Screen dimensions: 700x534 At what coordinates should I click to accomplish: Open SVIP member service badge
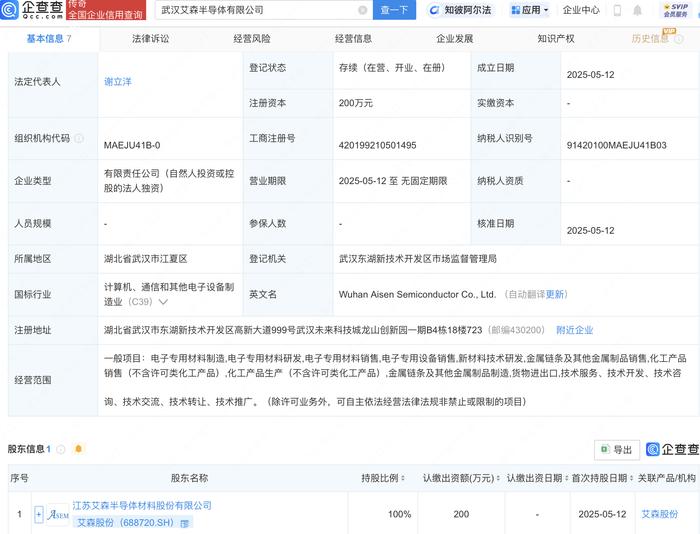675,10
